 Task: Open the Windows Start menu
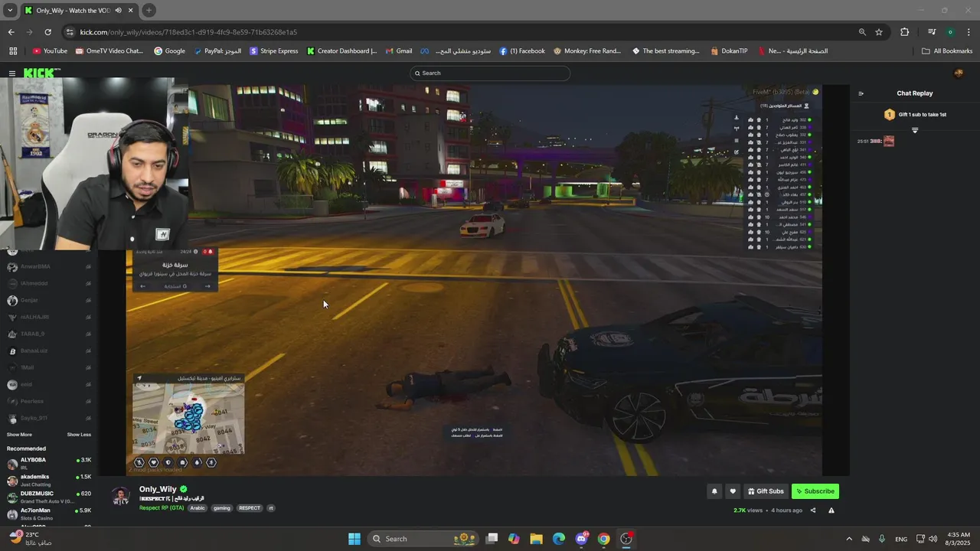click(354, 539)
